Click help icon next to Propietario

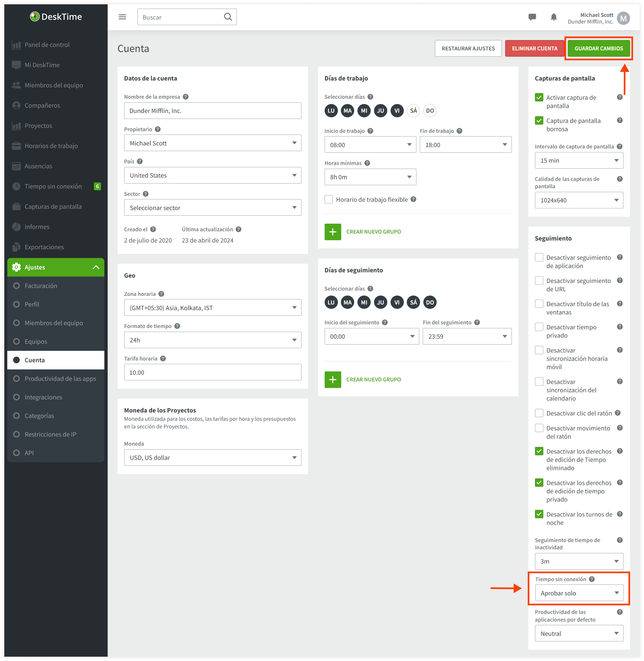click(158, 129)
